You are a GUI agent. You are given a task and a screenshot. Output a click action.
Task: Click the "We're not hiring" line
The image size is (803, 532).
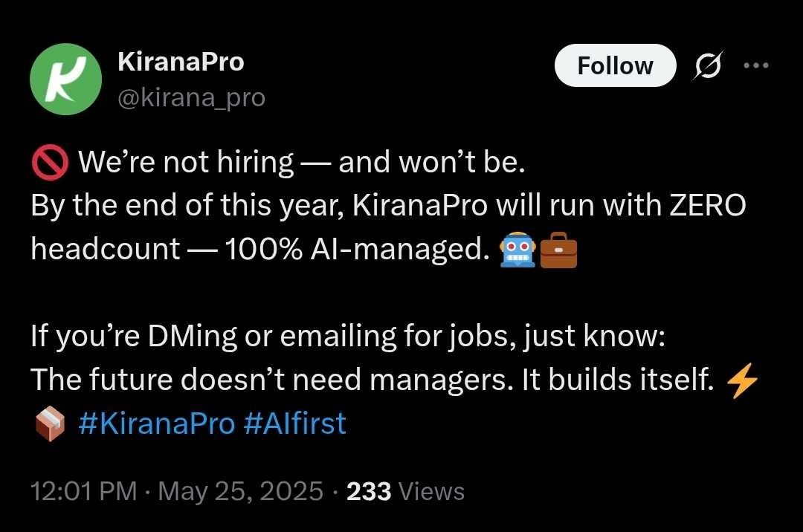tap(301, 163)
